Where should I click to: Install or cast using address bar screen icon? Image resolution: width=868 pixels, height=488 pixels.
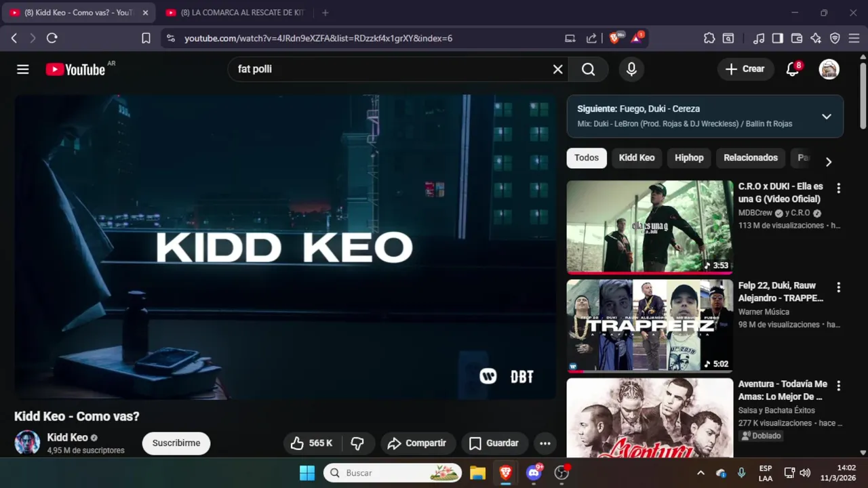[x=570, y=38]
